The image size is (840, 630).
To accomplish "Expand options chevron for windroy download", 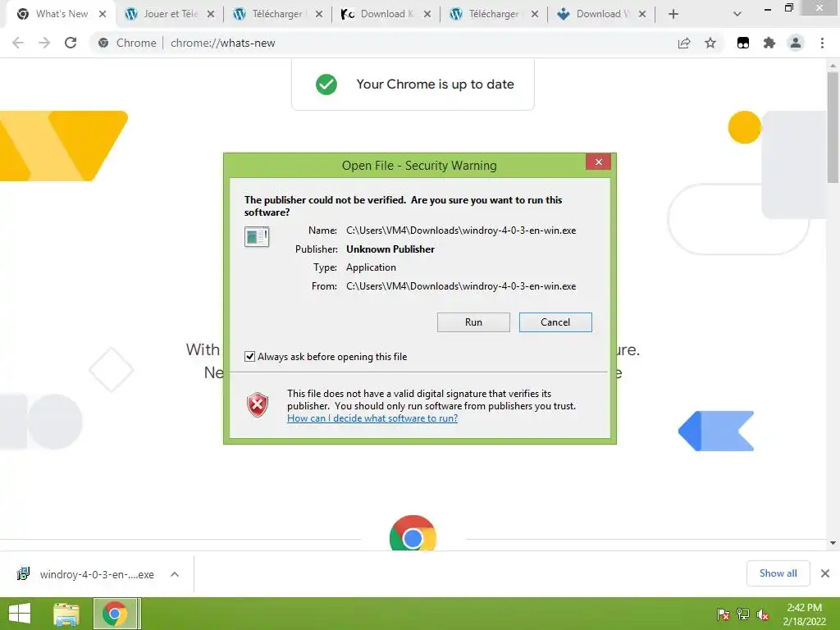I will point(175,574).
